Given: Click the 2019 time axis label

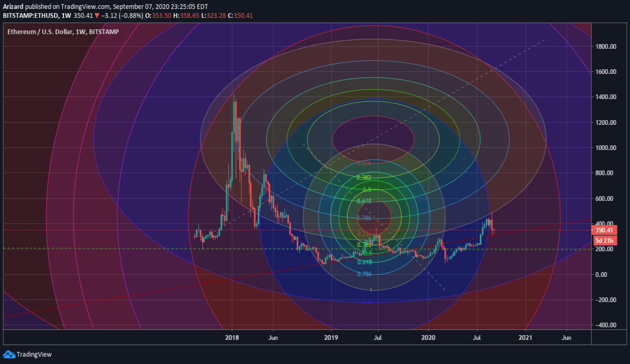Looking at the screenshot, I should (330, 338).
